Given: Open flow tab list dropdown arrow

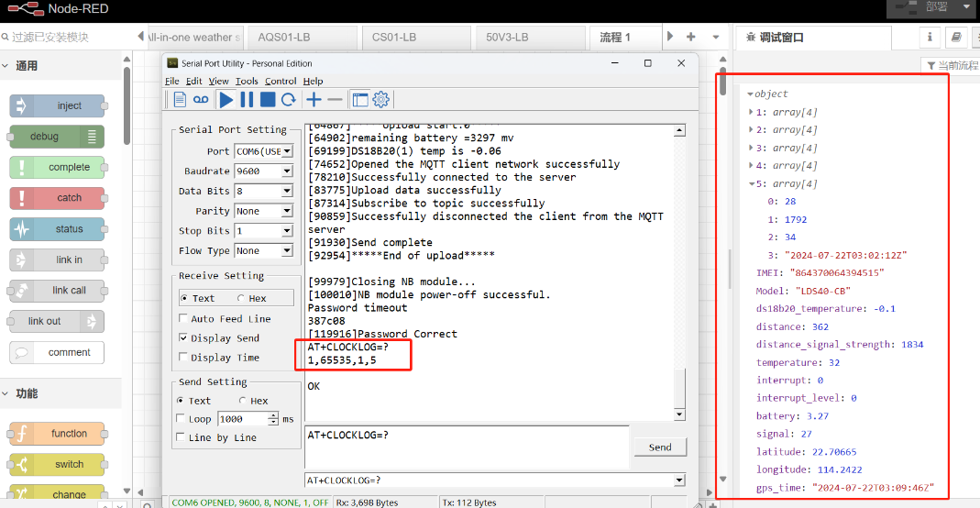Looking at the screenshot, I should coord(716,37).
